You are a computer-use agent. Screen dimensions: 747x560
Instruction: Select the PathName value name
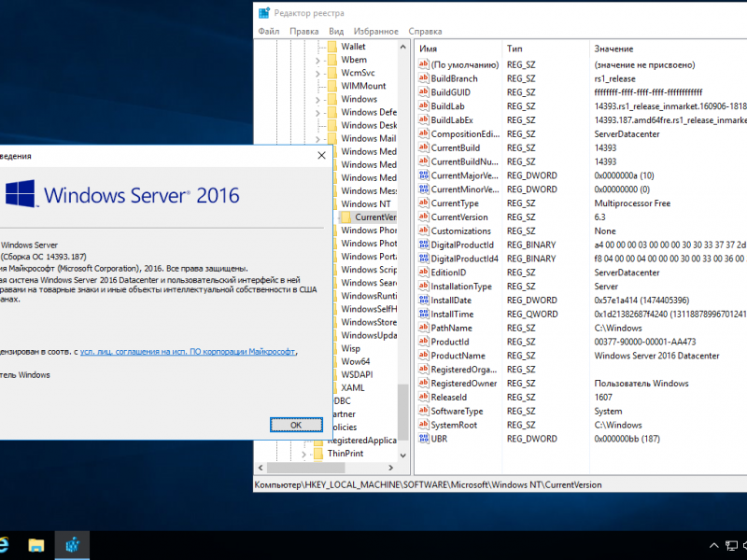coord(452,328)
